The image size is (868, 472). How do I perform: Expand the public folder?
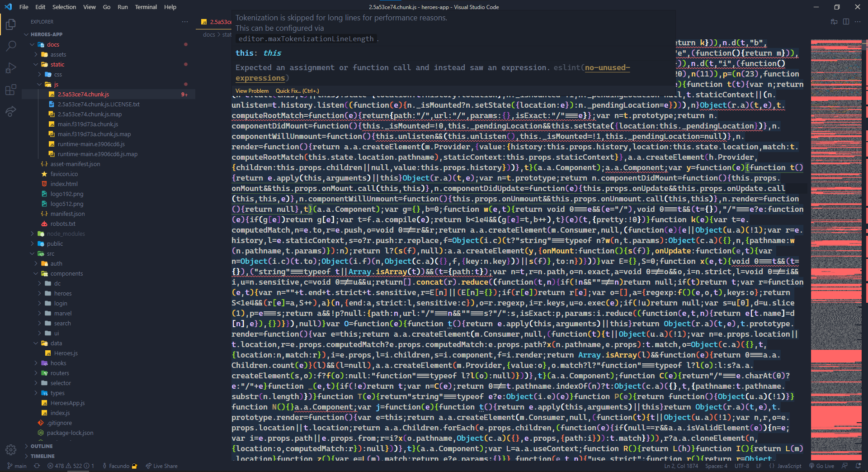click(55, 243)
